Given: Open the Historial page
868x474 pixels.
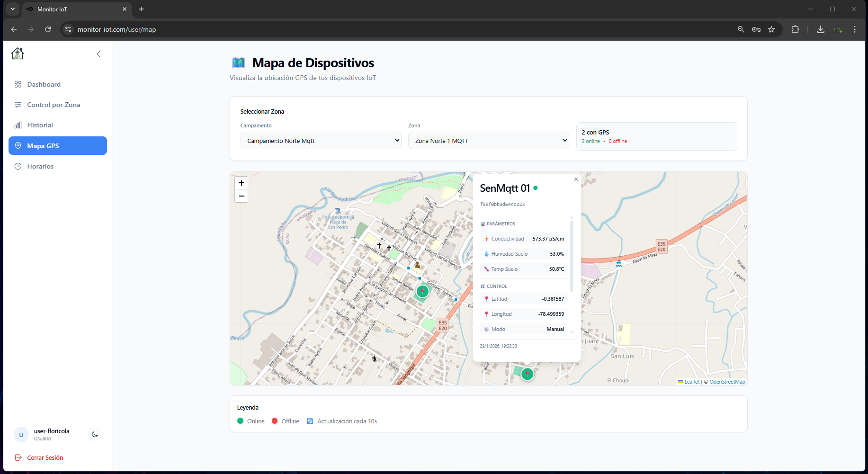Looking at the screenshot, I should pos(40,125).
